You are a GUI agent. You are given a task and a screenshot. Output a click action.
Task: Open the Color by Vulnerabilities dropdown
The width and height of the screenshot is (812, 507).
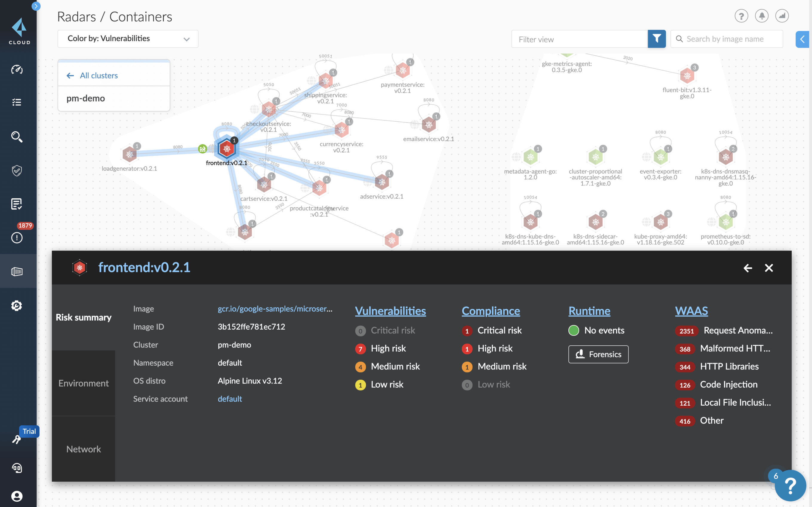click(x=127, y=38)
